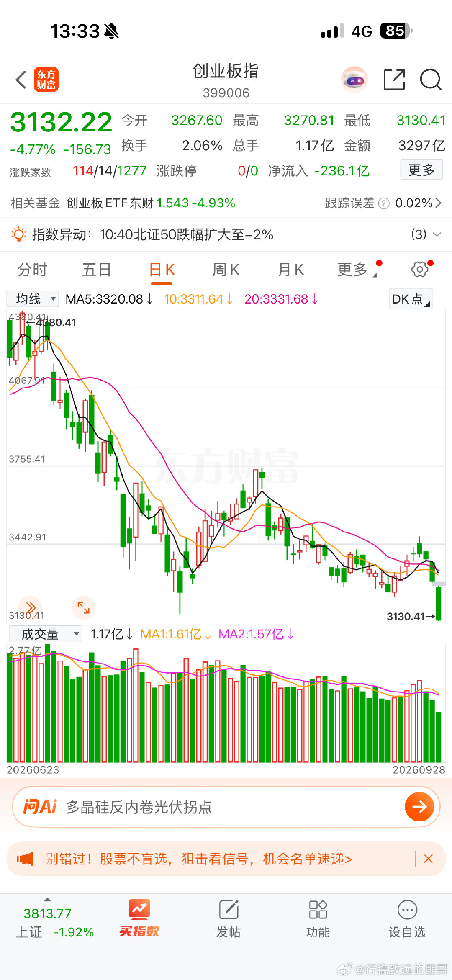Image resolution: width=452 pixels, height=980 pixels.
Task: Open the 成交量 indicator dropdown
Action: (x=45, y=634)
